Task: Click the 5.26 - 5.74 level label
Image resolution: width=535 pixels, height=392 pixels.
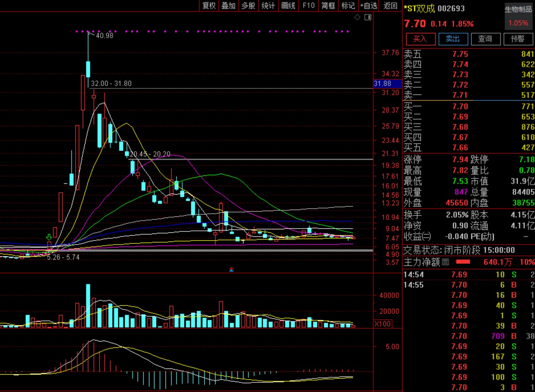Action: 63,257
